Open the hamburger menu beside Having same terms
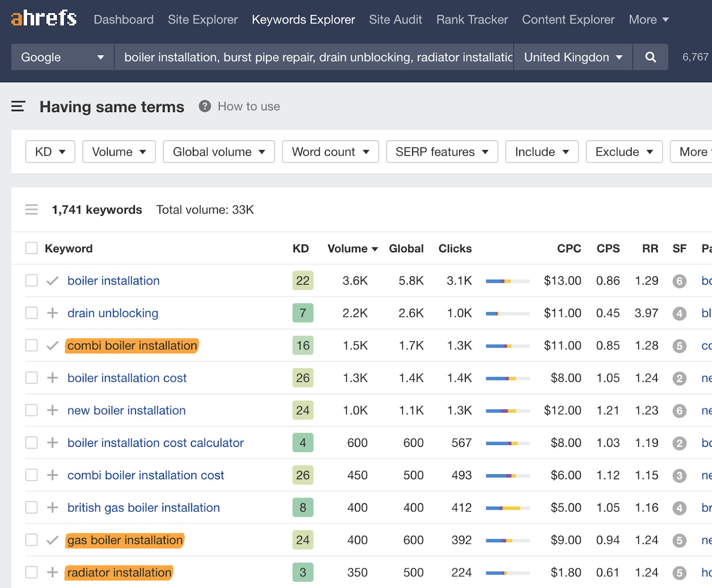The image size is (712, 588). (x=18, y=107)
